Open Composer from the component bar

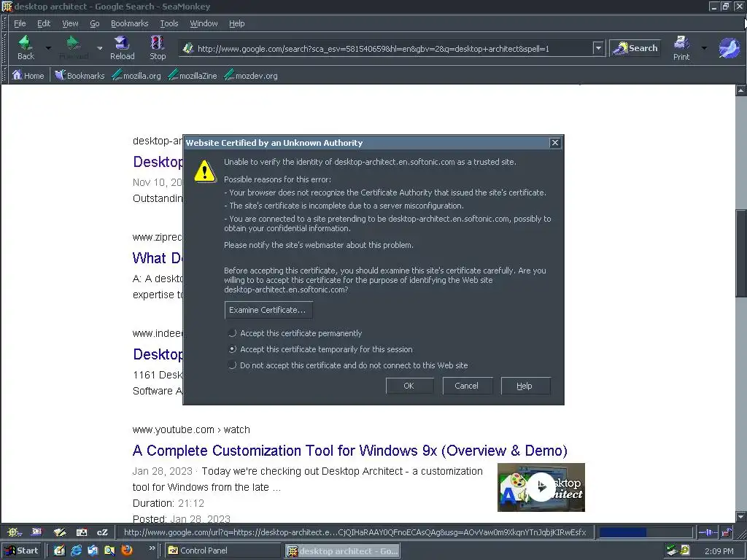[60, 532]
